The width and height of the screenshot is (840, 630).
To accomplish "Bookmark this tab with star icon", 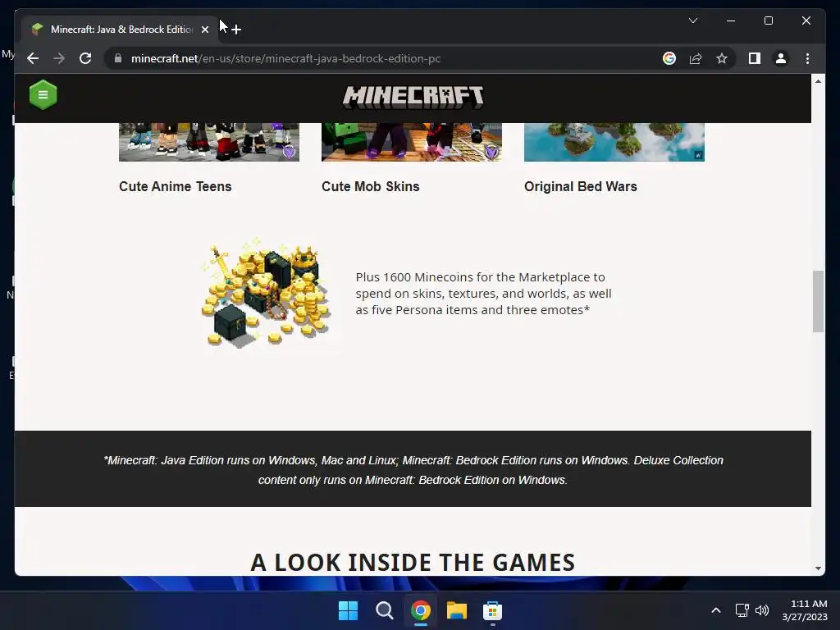I will (722, 58).
